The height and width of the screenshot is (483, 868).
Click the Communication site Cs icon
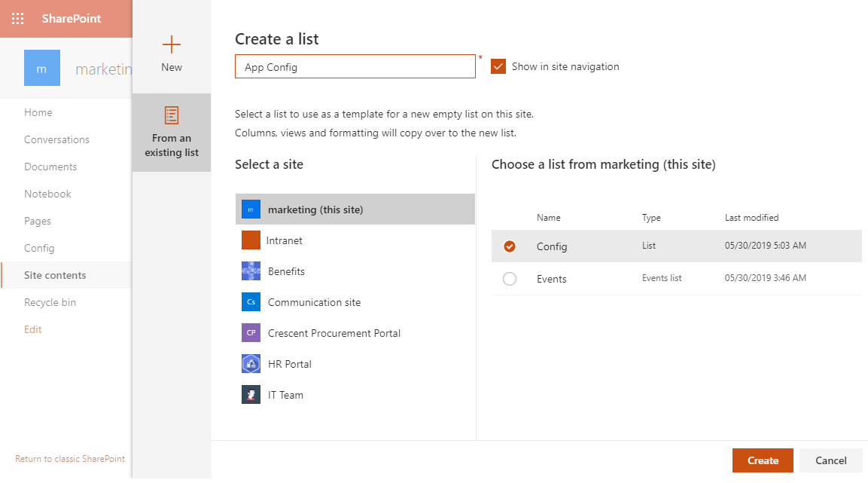click(251, 301)
